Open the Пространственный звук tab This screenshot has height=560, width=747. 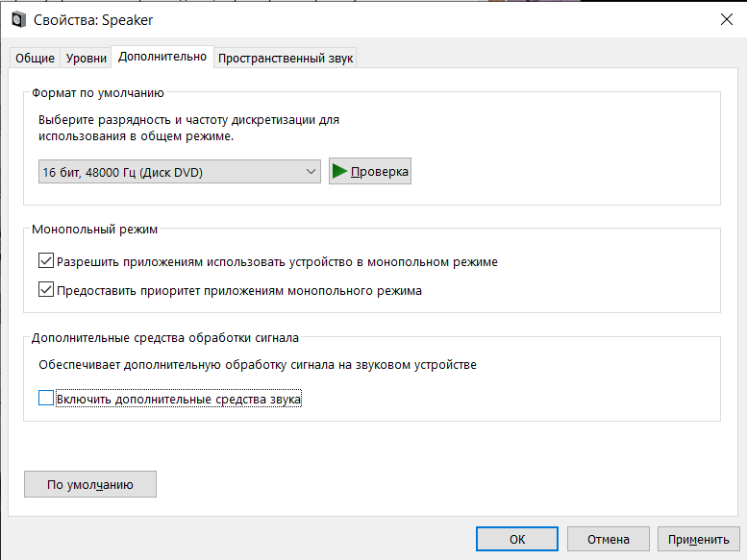(x=286, y=58)
